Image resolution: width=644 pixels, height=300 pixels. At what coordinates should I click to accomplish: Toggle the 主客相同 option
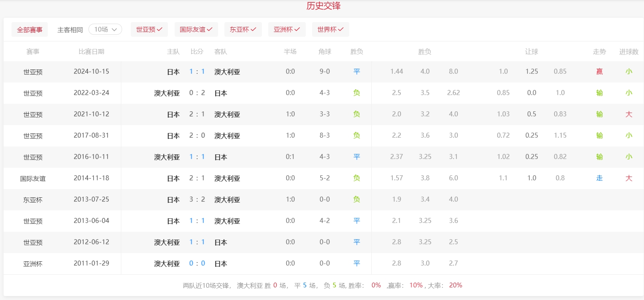(70, 30)
